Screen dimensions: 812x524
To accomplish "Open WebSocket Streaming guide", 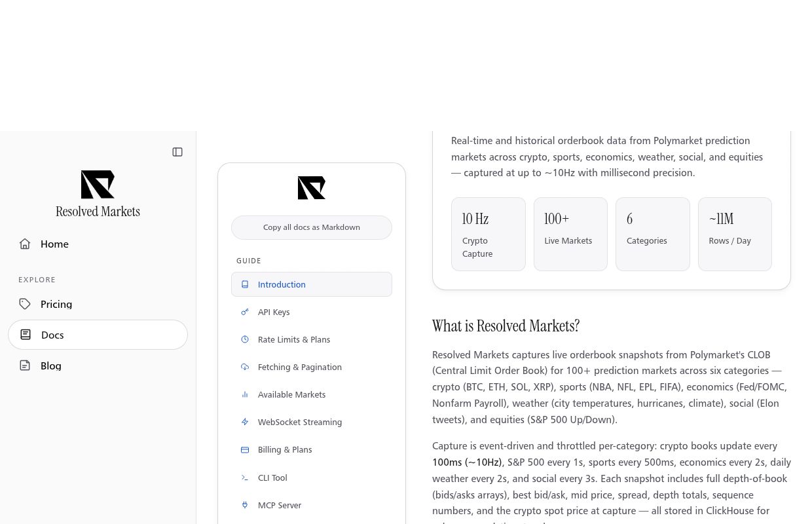I will [312, 422].
